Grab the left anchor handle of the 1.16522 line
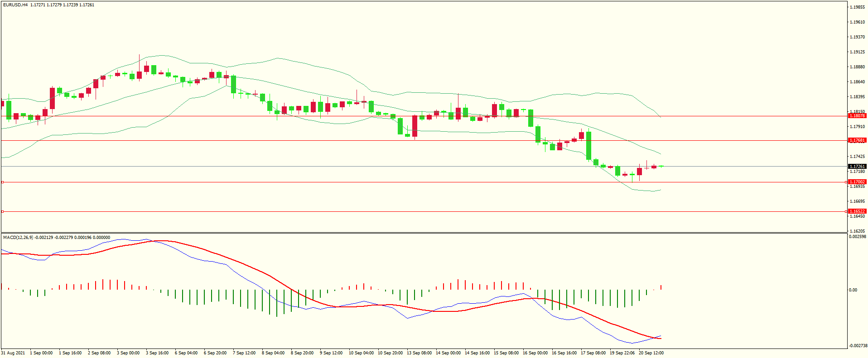Image resolution: width=868 pixels, height=358 pixels. 2,211
